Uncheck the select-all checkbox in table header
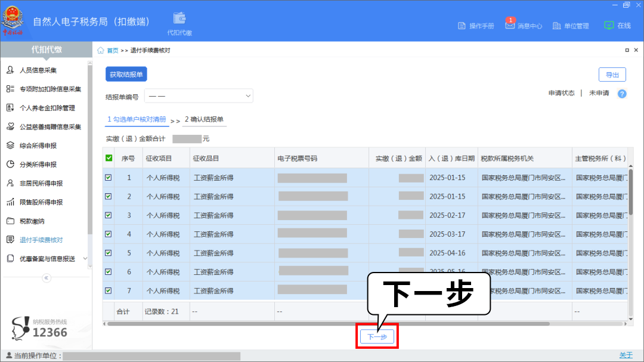The height and width of the screenshot is (362, 644). click(x=108, y=157)
